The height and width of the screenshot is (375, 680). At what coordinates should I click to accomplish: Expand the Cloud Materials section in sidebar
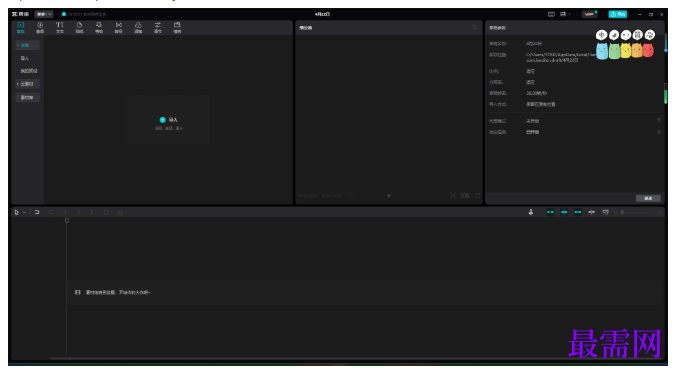[27, 84]
